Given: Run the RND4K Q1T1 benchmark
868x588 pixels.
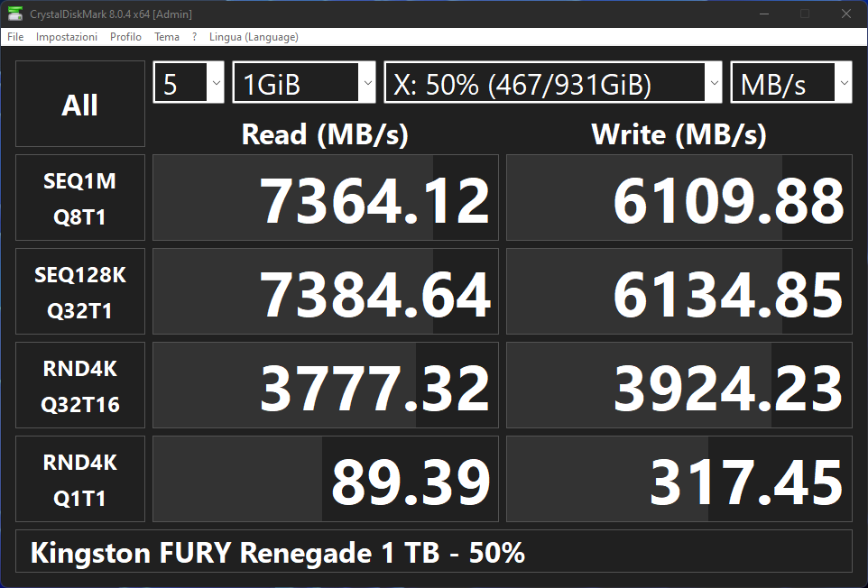Looking at the screenshot, I should [x=80, y=480].
